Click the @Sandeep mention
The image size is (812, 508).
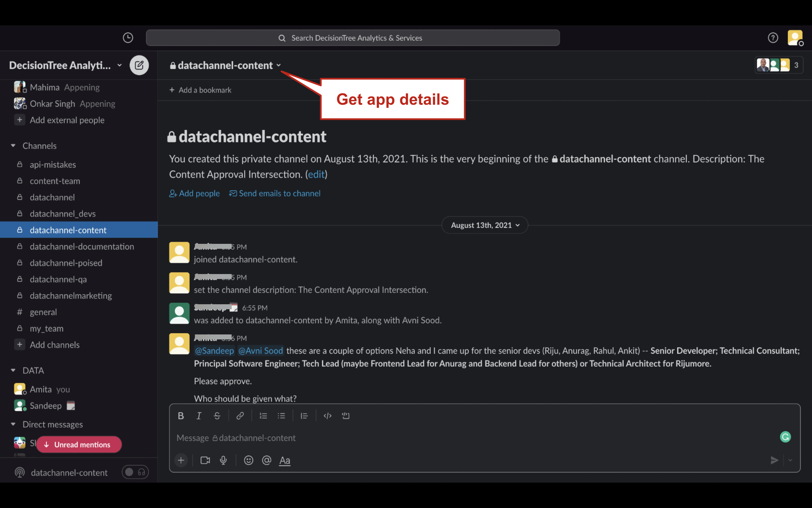[214, 351]
